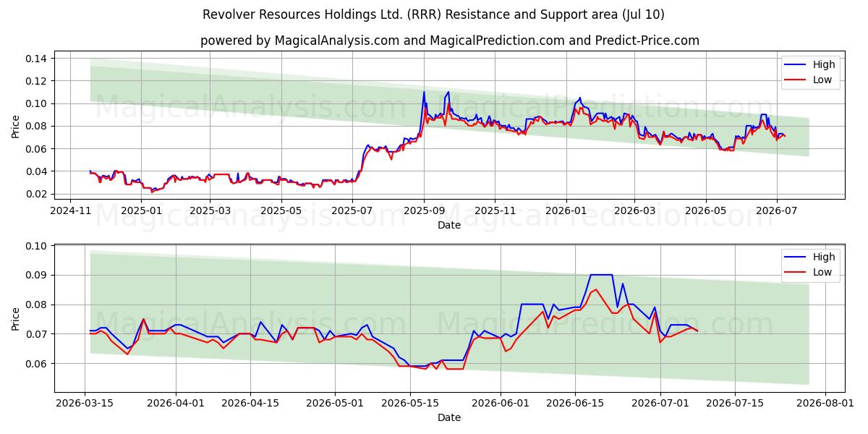Click the '0.09' price tick on bottom chart

click(x=38, y=275)
